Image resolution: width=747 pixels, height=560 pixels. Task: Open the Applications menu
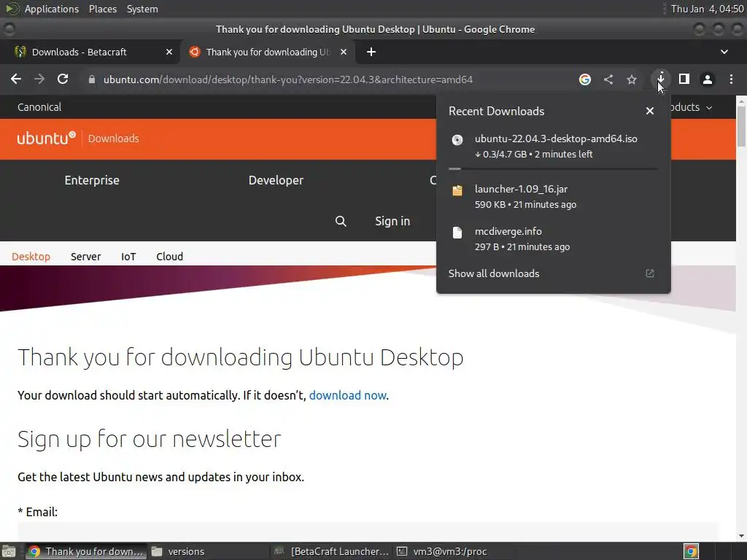(52, 9)
